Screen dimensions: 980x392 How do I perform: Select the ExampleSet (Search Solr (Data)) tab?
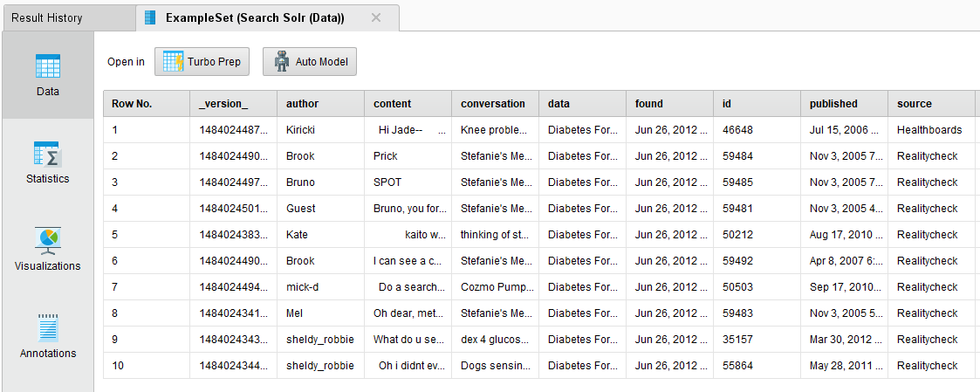(255, 17)
